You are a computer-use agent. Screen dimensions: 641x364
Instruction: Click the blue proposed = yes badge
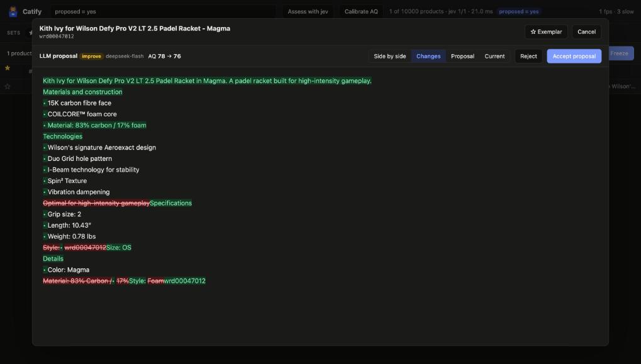pyautogui.click(x=518, y=11)
